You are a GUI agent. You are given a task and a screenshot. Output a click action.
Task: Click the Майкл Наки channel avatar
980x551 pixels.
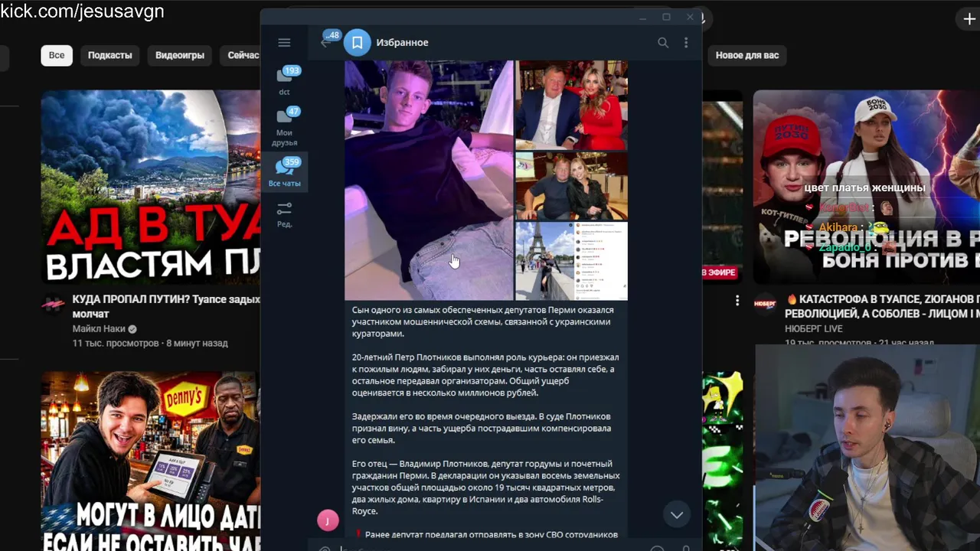(53, 304)
